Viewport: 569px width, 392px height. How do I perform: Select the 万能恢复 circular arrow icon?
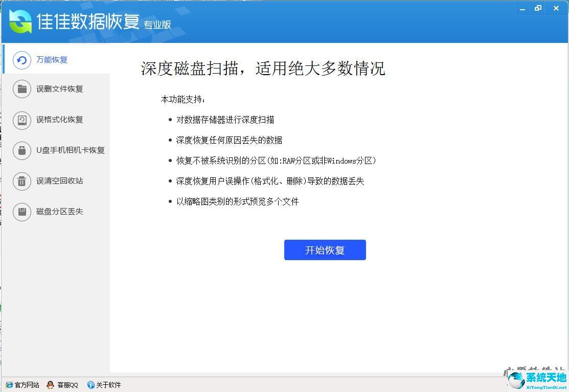[x=20, y=60]
